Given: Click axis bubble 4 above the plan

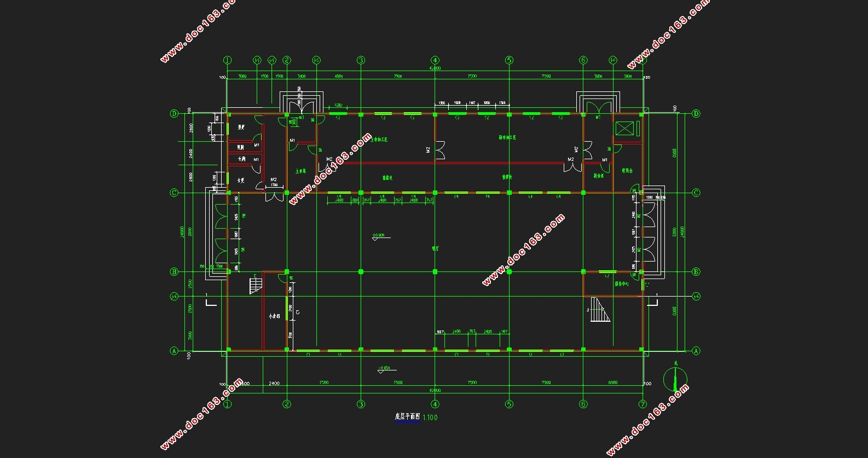Looking at the screenshot, I should click(x=435, y=60).
